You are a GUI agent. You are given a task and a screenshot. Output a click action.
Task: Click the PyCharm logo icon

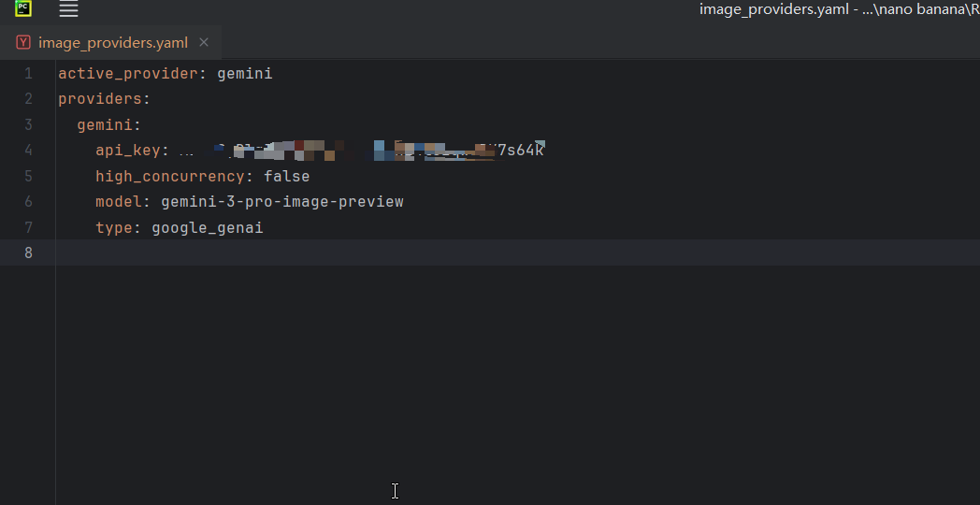[x=23, y=8]
